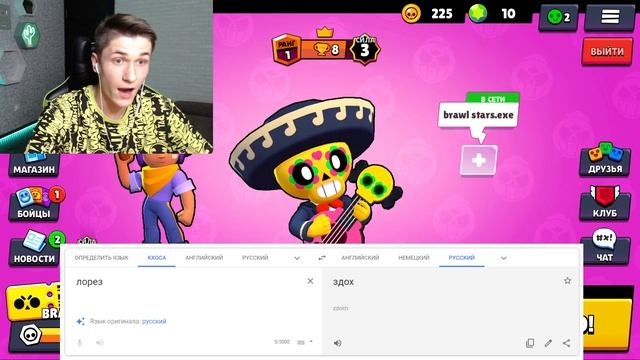Screen dimensions: 640x360
Task: Click the СИЛА 3 power badge
Action: point(364,49)
